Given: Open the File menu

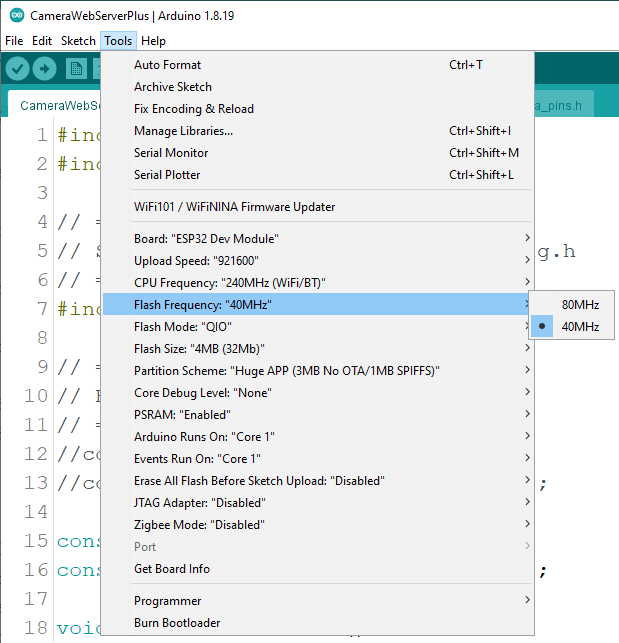Looking at the screenshot, I should 14,41.
